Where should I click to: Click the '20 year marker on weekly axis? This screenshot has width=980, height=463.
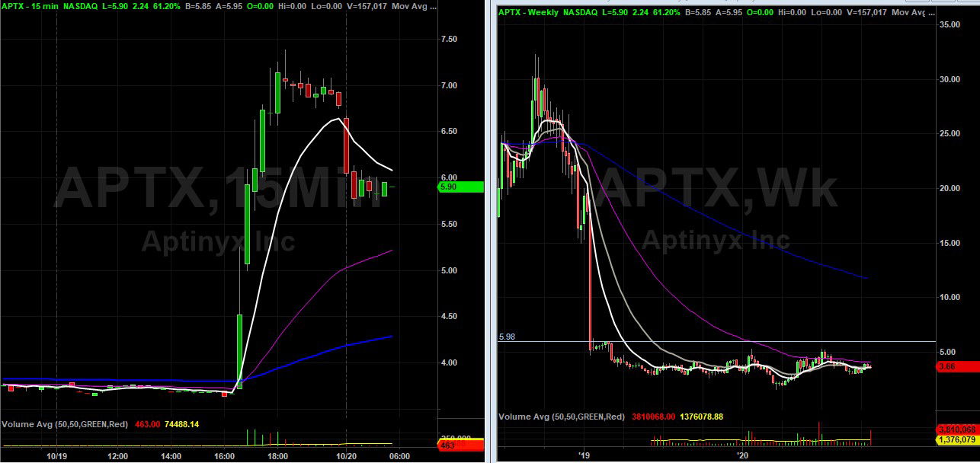tap(743, 455)
